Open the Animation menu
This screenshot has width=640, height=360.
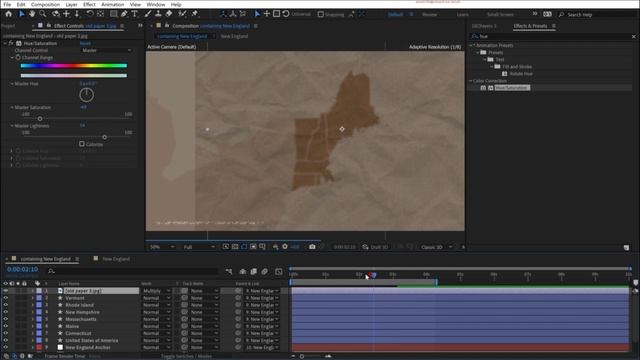tap(113, 4)
